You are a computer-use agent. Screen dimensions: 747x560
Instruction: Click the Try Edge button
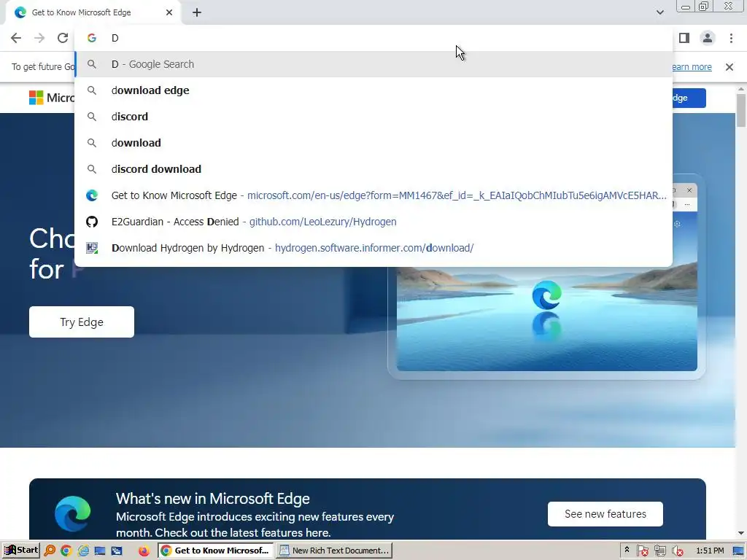click(82, 322)
